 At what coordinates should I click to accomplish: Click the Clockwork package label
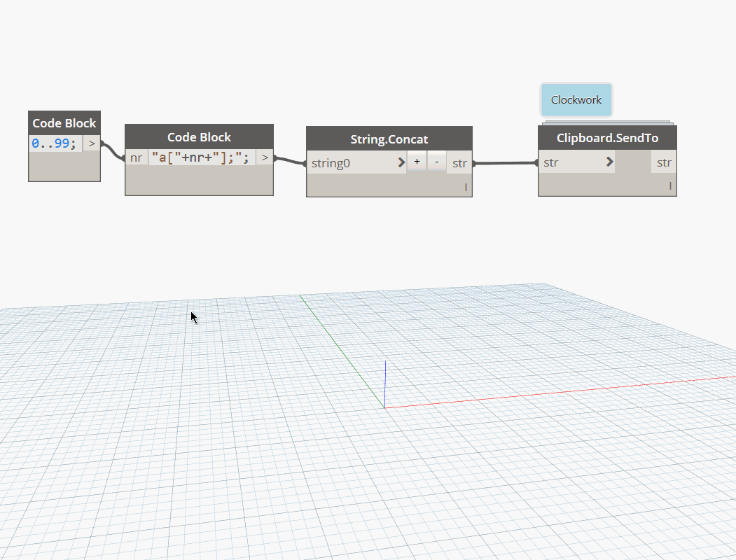click(576, 100)
